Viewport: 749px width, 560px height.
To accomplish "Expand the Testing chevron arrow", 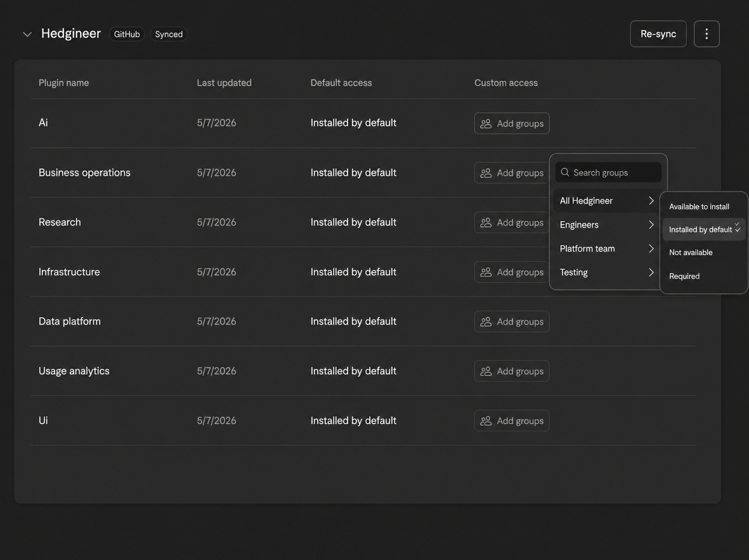I will coord(651,272).
